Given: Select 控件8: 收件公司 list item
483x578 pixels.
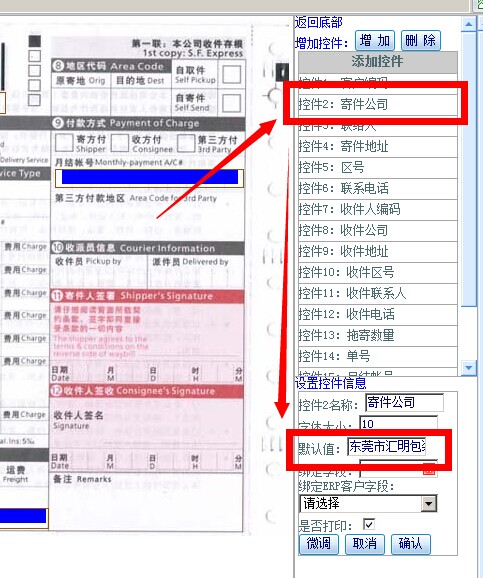Looking at the screenshot, I should [378, 231].
